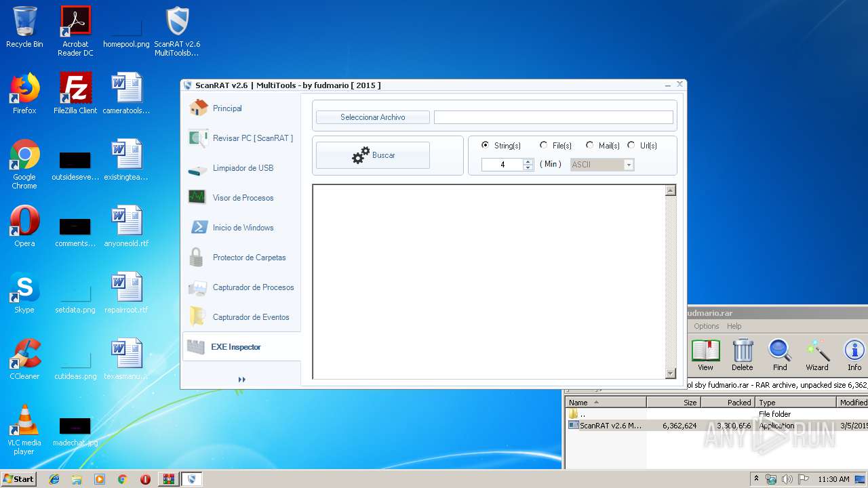Image resolution: width=868 pixels, height=488 pixels.
Task: Sort WinRAR list by Packed column
Action: click(728, 403)
